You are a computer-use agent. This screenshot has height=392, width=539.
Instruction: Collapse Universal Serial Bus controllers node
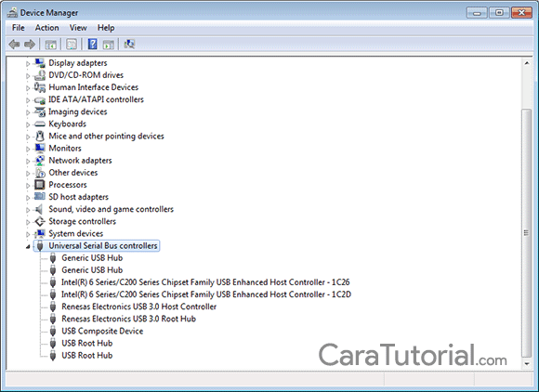coord(28,246)
